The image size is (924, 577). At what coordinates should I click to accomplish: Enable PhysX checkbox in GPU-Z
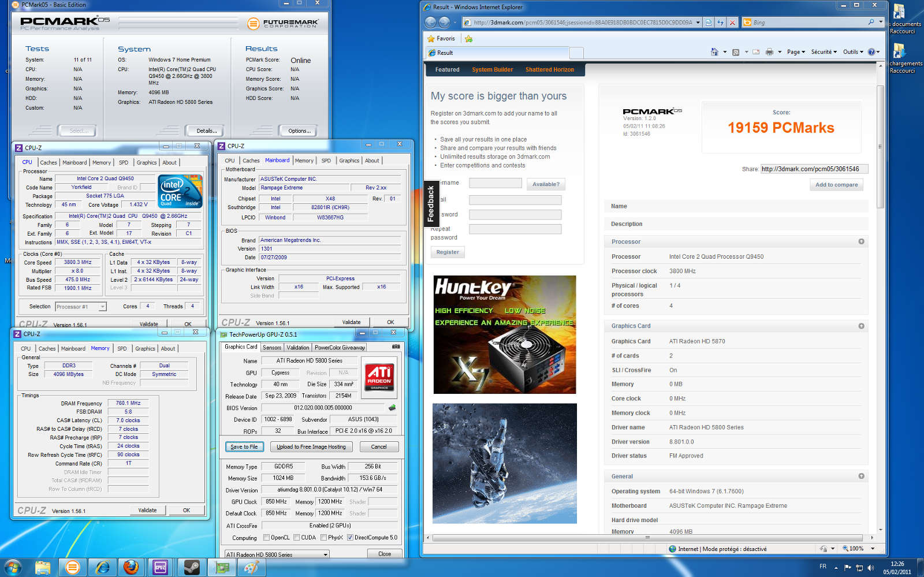tap(323, 538)
